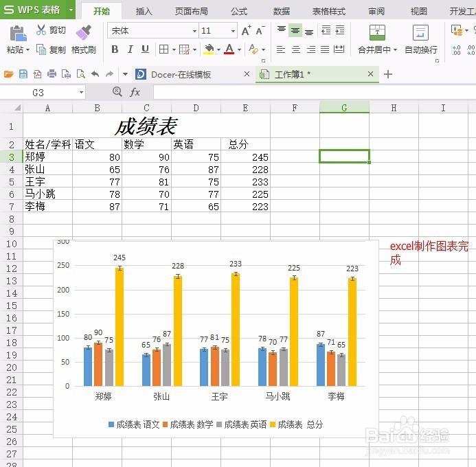Select the 245 data label in chart
This screenshot has height=467, width=476.
click(120, 258)
